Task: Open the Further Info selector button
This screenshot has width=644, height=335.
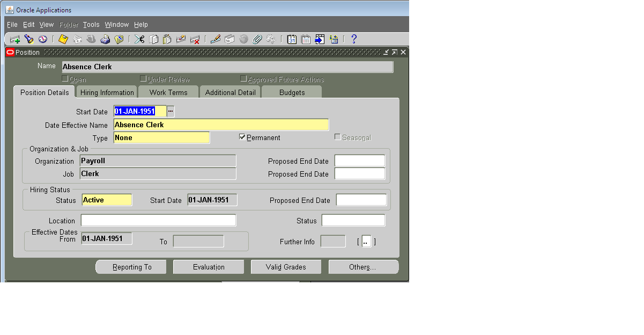Action: 366,242
